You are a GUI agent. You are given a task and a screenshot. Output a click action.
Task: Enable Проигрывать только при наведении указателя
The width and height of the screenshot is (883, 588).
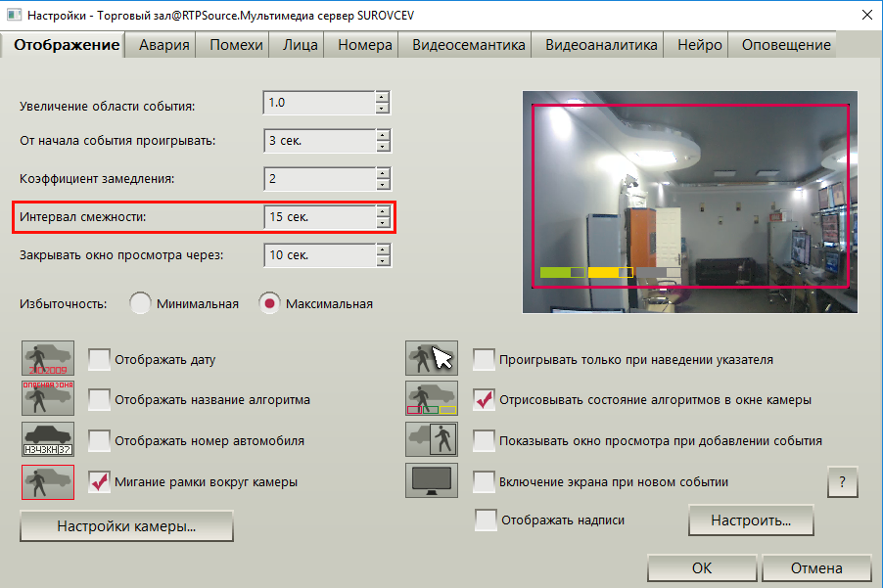[484, 360]
